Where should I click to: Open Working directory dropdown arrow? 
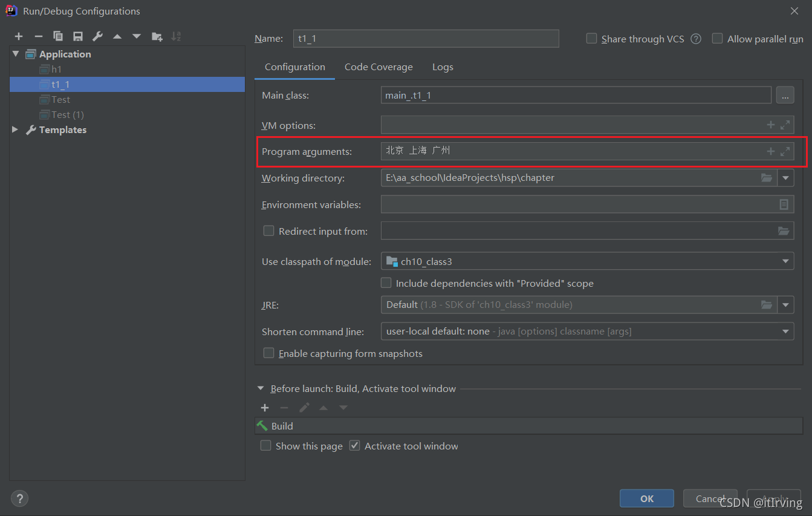point(785,178)
